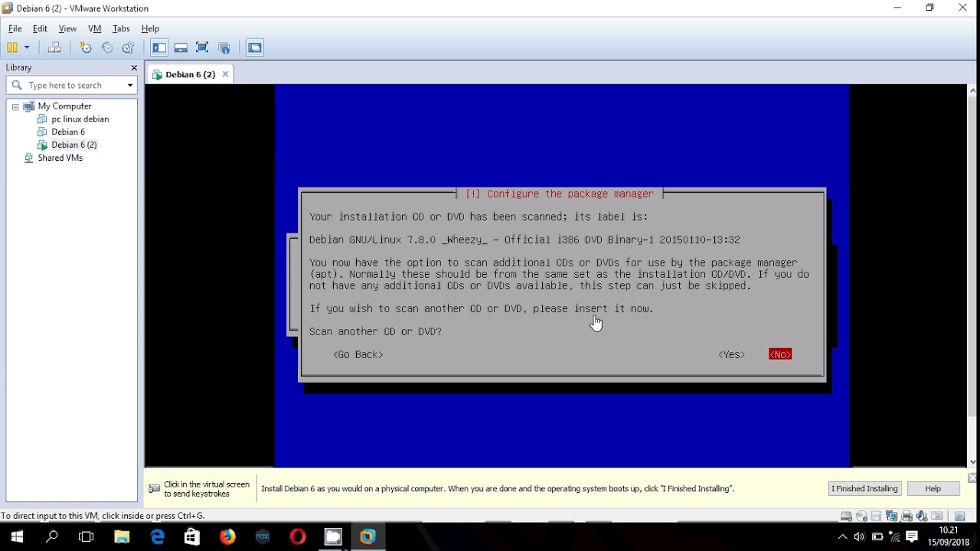Select the pc linux debian VM

(80, 119)
